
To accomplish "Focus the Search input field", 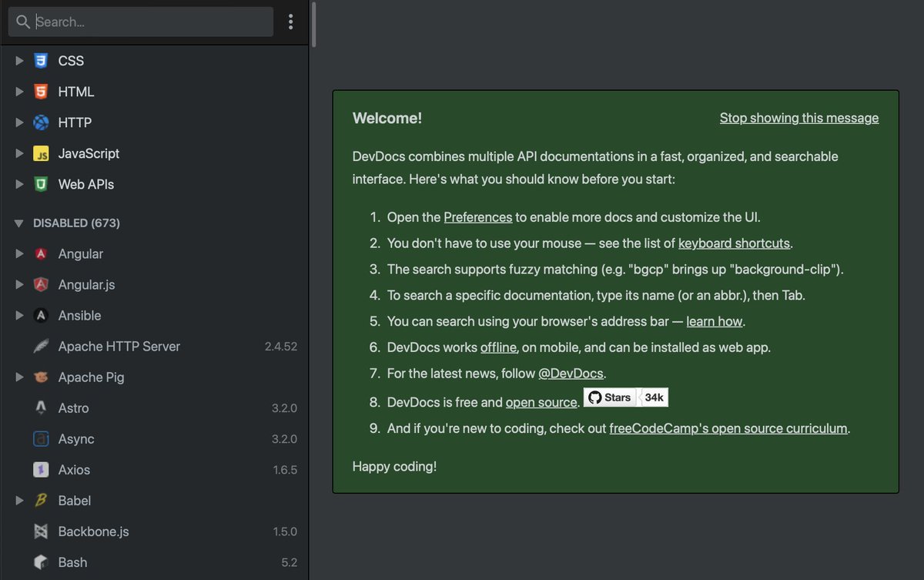I will pos(141,22).
